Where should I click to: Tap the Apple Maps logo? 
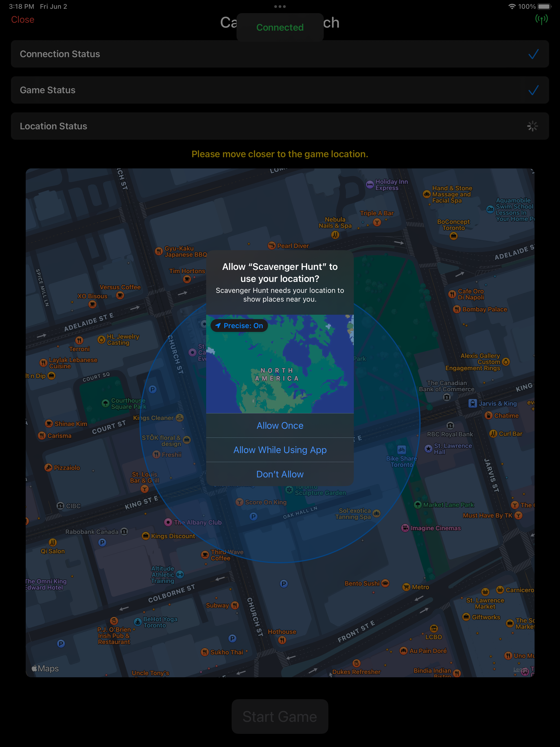(45, 668)
